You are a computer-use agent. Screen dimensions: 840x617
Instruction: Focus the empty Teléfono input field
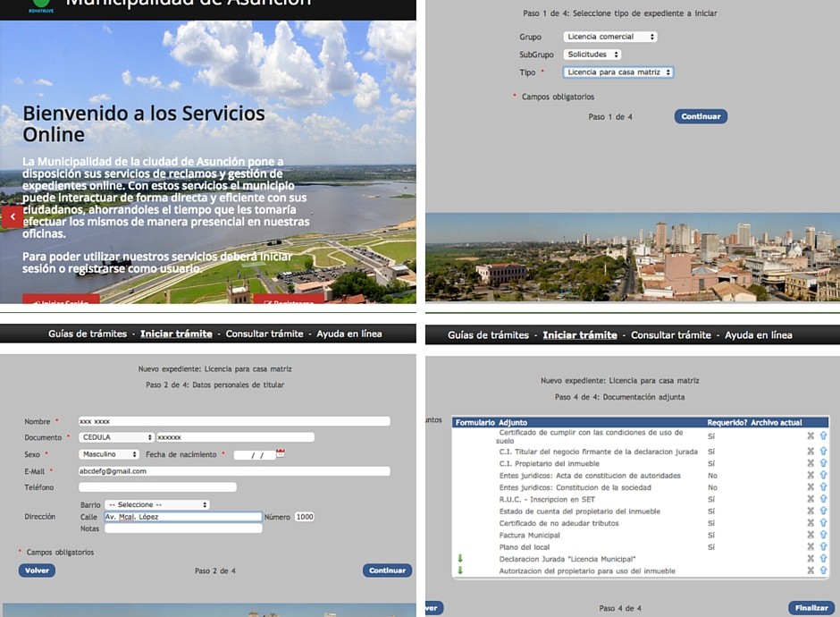[157, 487]
